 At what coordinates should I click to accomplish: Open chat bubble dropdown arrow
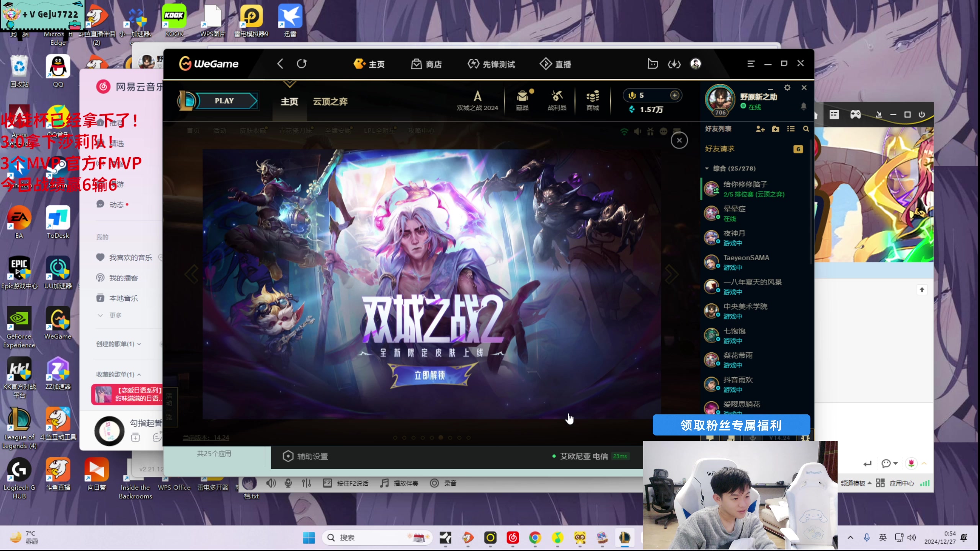coord(895,463)
